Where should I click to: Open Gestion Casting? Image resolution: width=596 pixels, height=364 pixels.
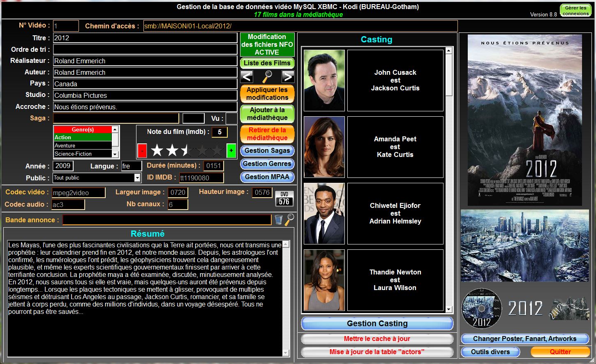pos(377,323)
